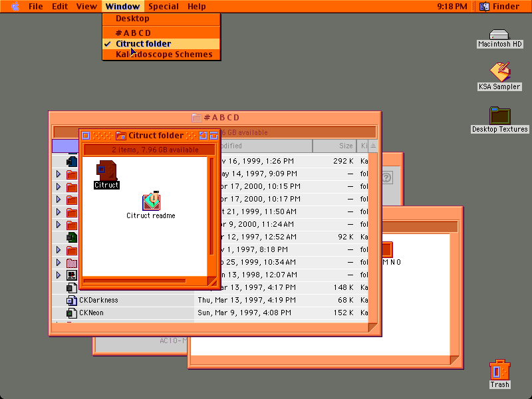532x399 pixels.
Task: Select the folder icon in the 10:15 PM row
Action: (72, 188)
